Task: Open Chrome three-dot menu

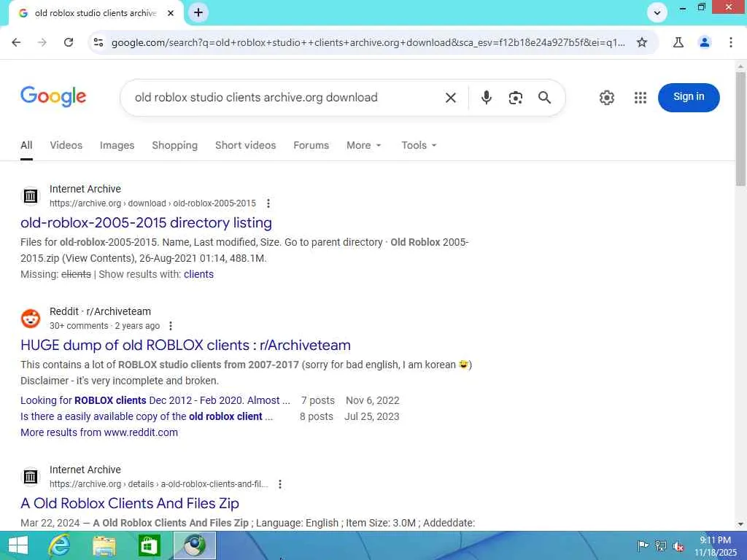Action: tap(730, 42)
